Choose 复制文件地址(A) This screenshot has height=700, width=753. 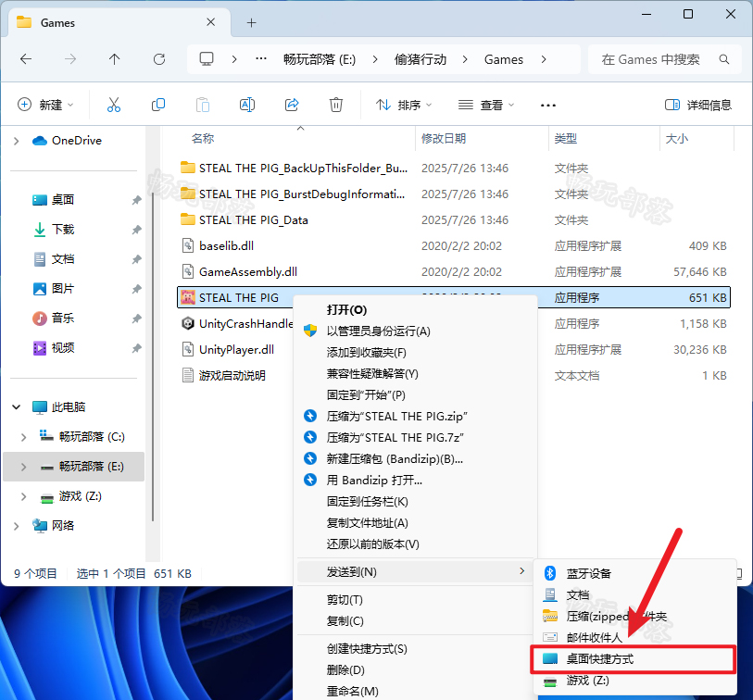pos(415,523)
